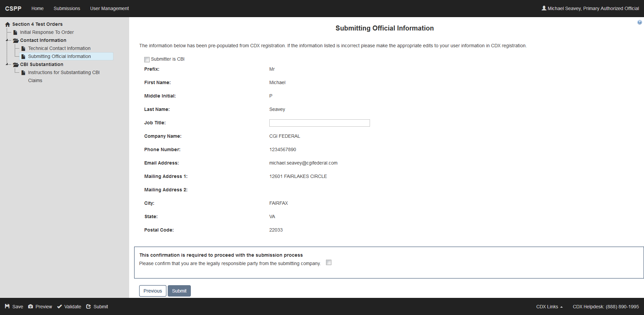Check the legally responsible party confirmation box
The width and height of the screenshot is (644, 315).
click(x=329, y=263)
